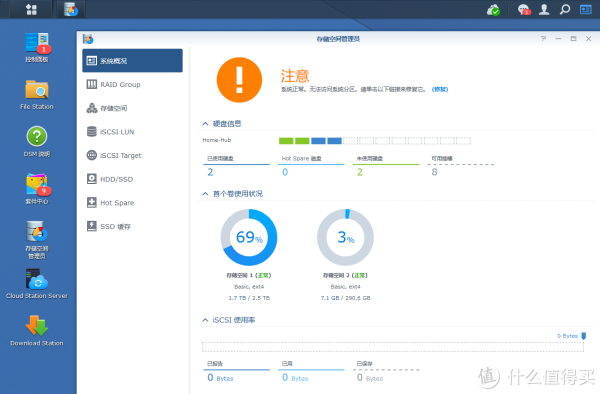600x394 pixels.
Task: Launch Download Station
Action: [37, 331]
